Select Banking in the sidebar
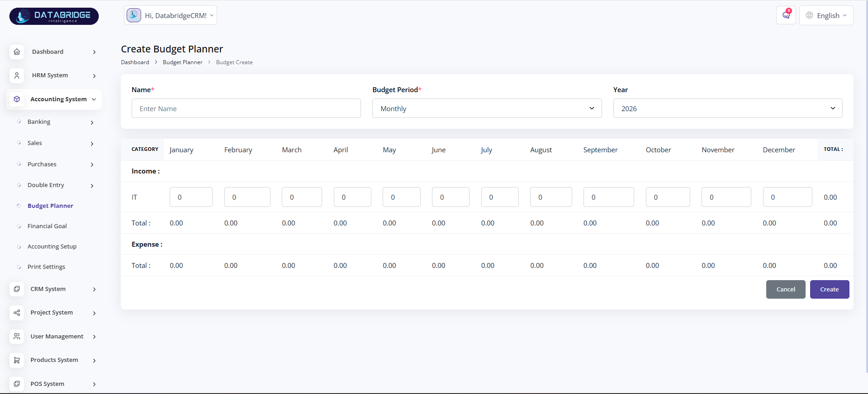The height and width of the screenshot is (394, 868). click(x=39, y=122)
